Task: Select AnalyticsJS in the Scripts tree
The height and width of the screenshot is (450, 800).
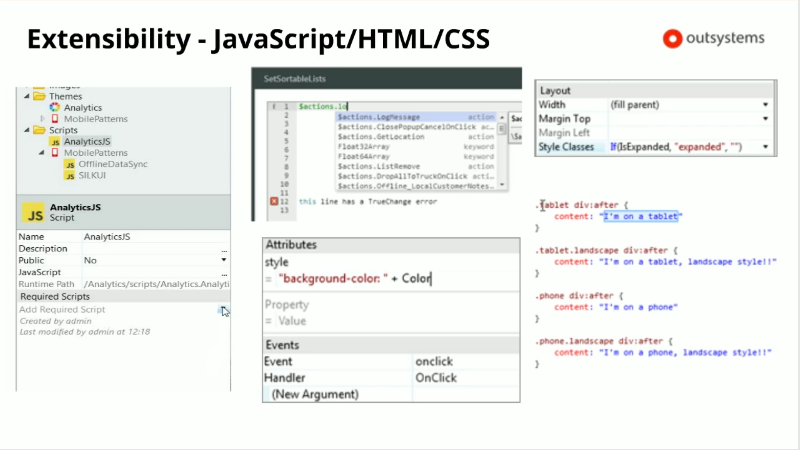Action: tap(87, 141)
